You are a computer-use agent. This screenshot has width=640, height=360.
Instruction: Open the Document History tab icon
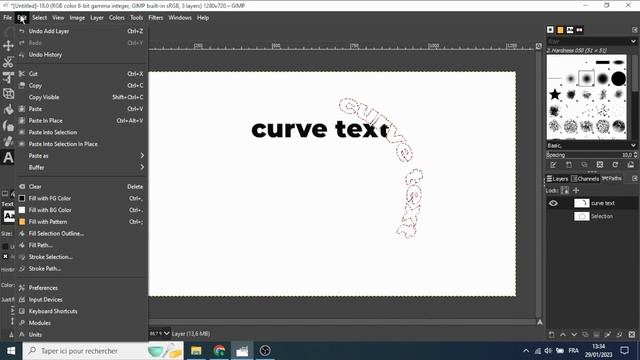(580, 30)
